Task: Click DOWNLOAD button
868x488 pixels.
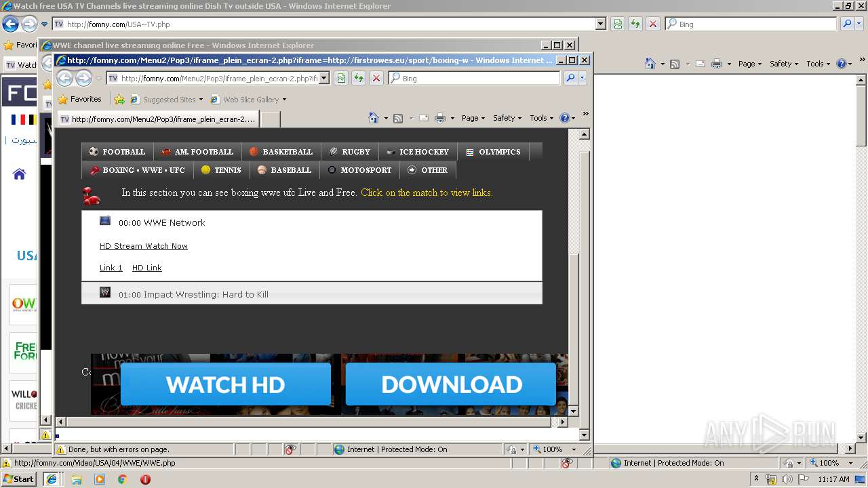Action: pyautogui.click(x=451, y=384)
